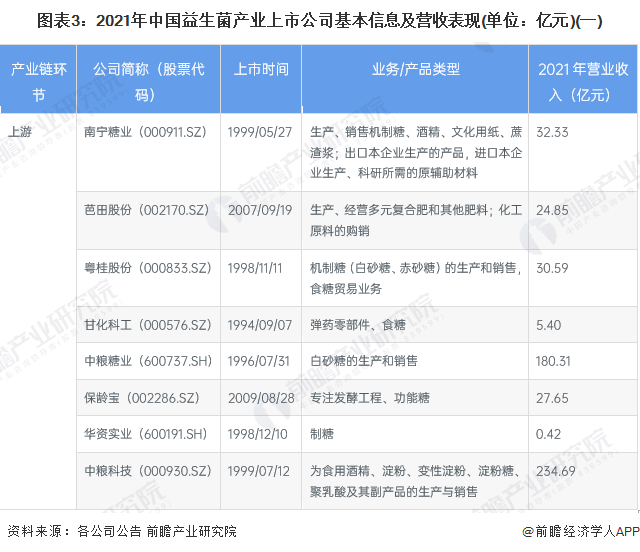This screenshot has height=552, width=640.
Task: Click the 业务/产品类型 column header
Action: (416, 70)
